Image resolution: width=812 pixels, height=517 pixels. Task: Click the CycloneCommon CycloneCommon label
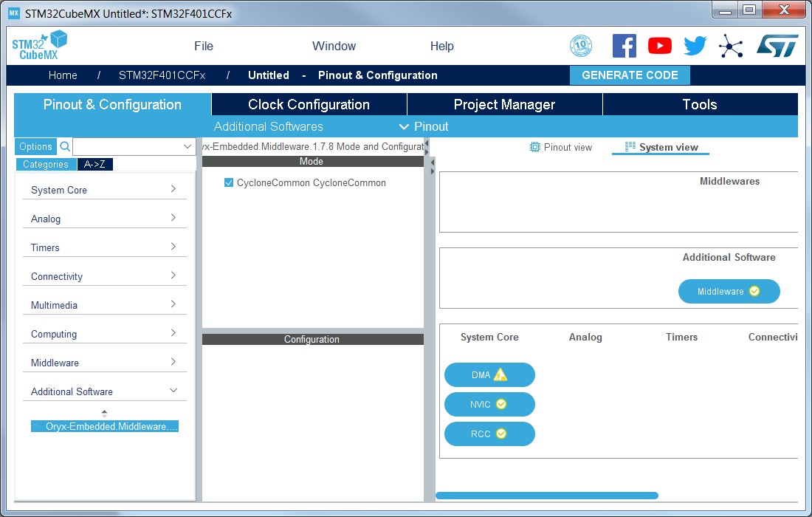pyautogui.click(x=312, y=183)
